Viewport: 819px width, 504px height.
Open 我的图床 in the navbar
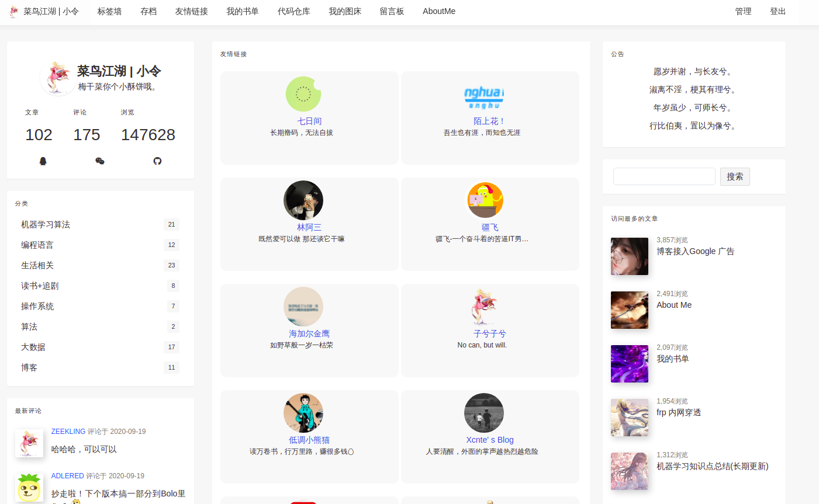tap(345, 11)
